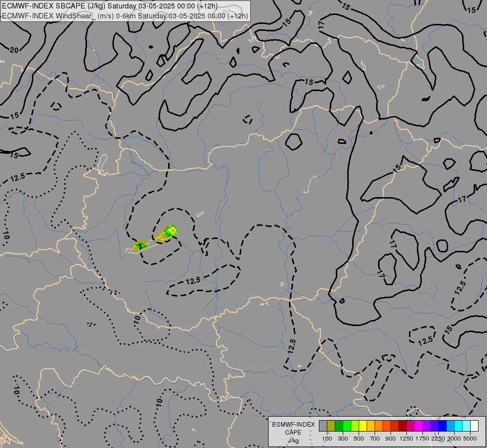Screen dimensions: 487x448
Task: Choose the amber legend swatch
Action: [371, 426]
